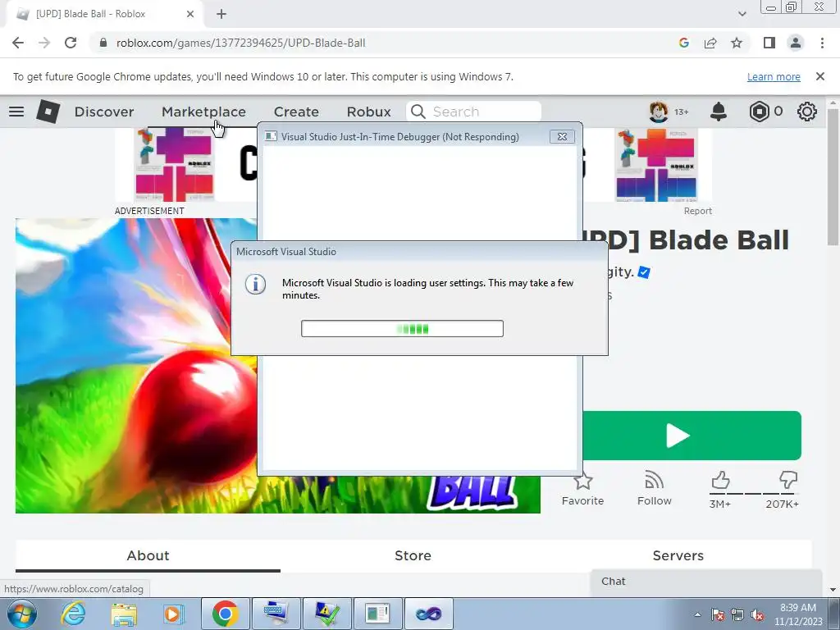
Task: Open the Roblox notifications bell
Action: click(x=719, y=112)
